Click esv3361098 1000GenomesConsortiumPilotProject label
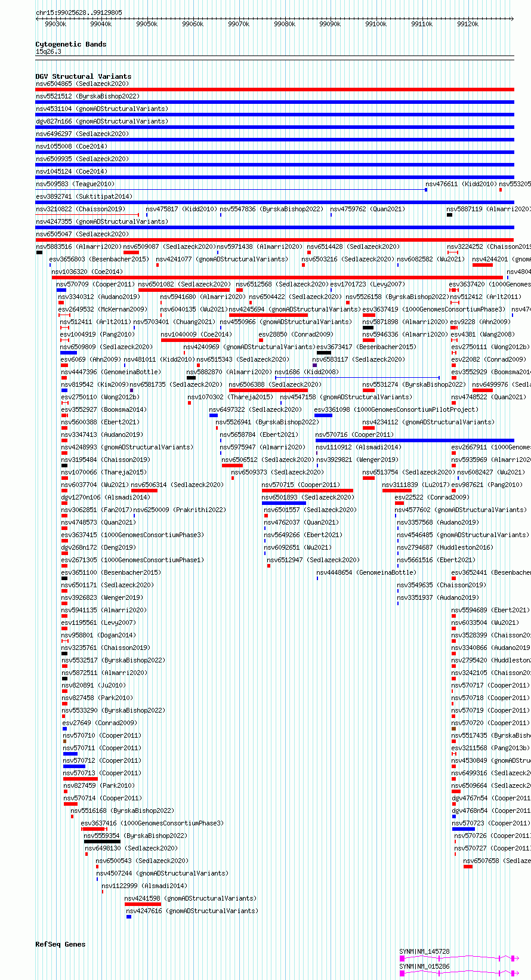This screenshot has height=980, width=531. (x=396, y=409)
